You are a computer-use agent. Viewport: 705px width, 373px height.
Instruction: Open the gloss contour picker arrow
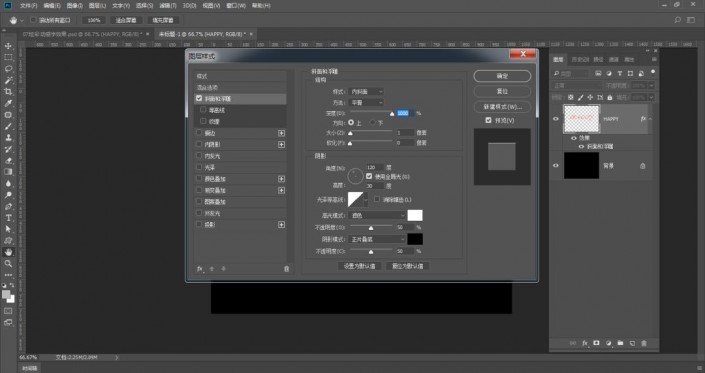click(366, 200)
